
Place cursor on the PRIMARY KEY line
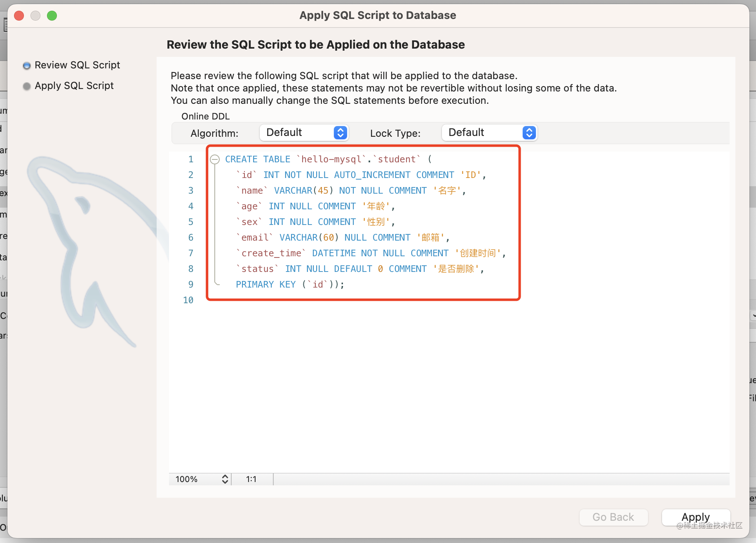point(289,285)
